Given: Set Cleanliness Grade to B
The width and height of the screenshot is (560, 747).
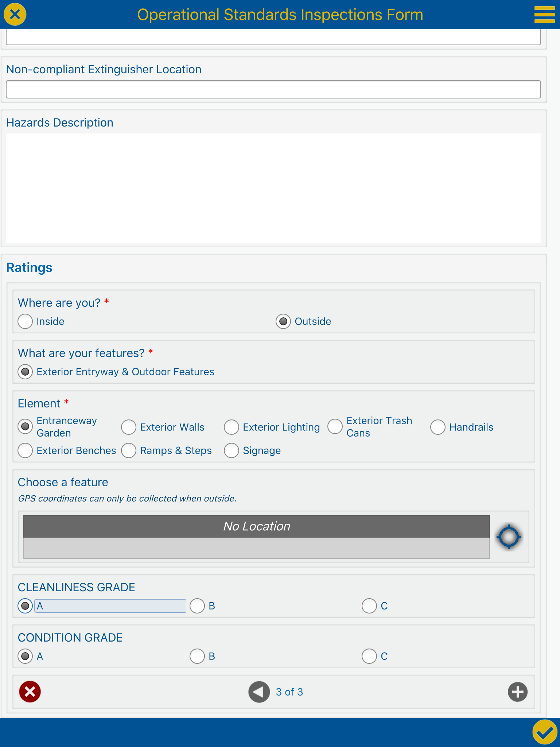Looking at the screenshot, I should tap(197, 606).
